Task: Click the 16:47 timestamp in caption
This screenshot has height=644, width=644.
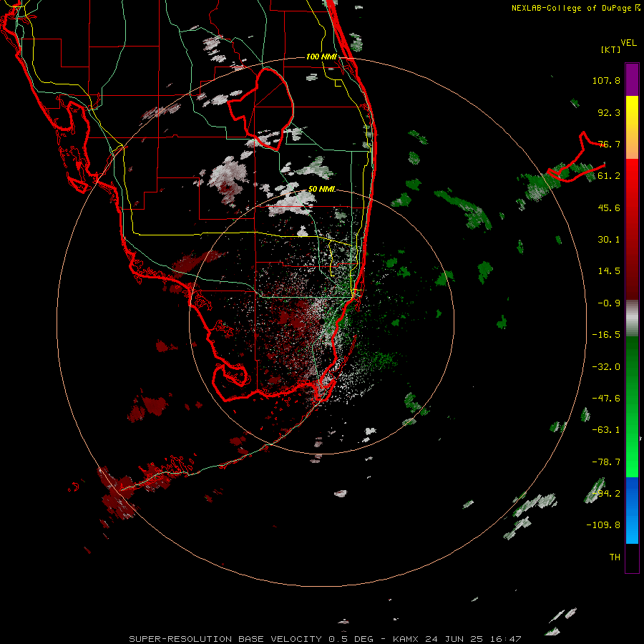Action: (x=507, y=639)
